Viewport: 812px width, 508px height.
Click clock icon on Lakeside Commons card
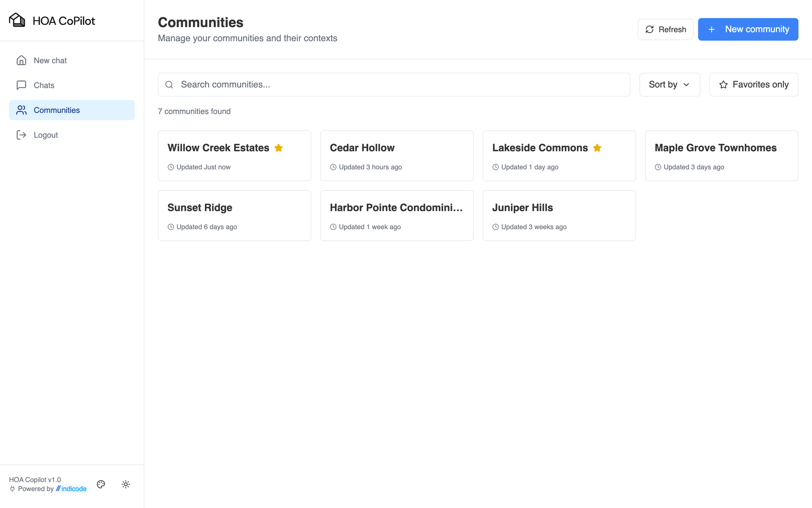(x=496, y=167)
